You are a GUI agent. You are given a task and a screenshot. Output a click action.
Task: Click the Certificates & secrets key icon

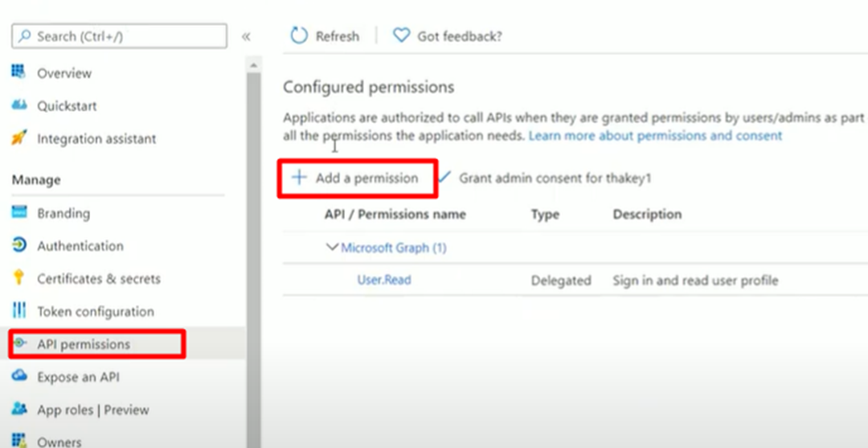pyautogui.click(x=18, y=277)
